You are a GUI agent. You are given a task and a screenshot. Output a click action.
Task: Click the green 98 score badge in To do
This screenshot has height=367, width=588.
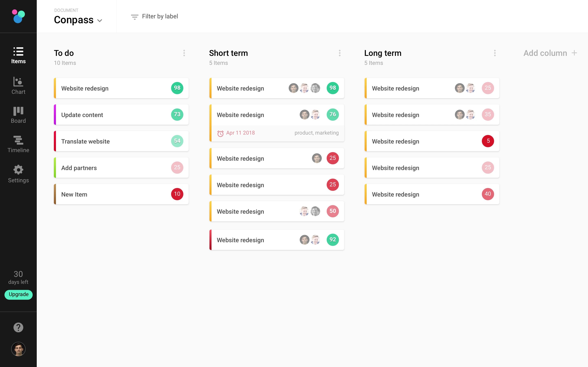tap(177, 88)
